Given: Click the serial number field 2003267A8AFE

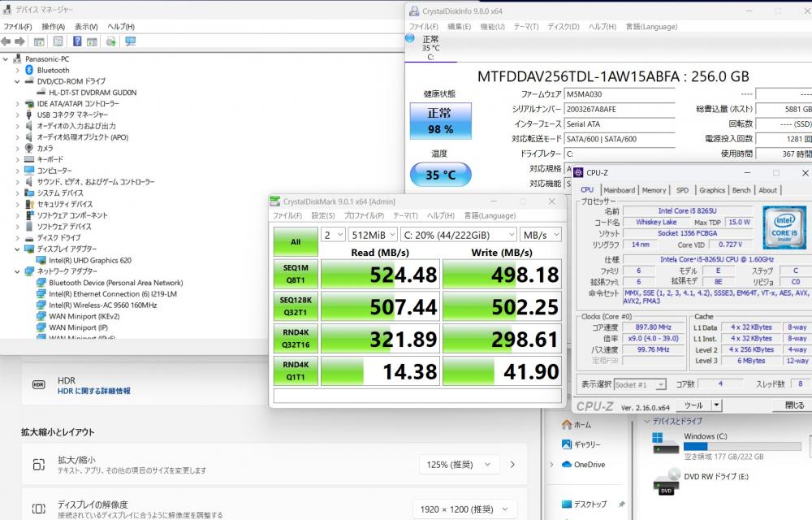Looking at the screenshot, I should [x=620, y=110].
